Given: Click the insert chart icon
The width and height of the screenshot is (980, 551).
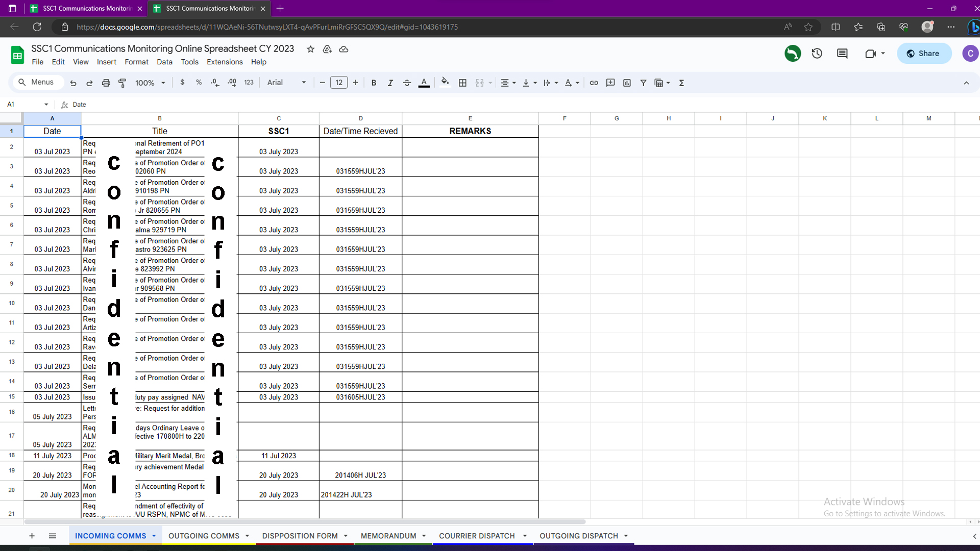Looking at the screenshot, I should [x=627, y=83].
